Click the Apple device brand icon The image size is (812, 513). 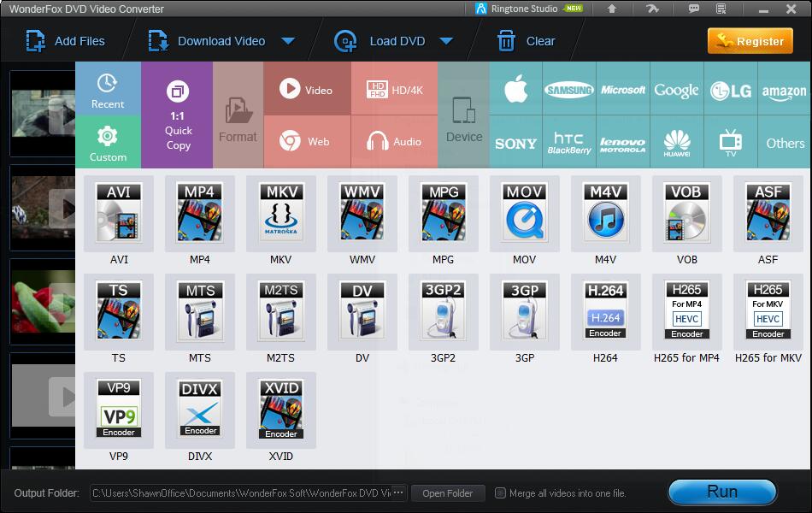click(x=515, y=90)
